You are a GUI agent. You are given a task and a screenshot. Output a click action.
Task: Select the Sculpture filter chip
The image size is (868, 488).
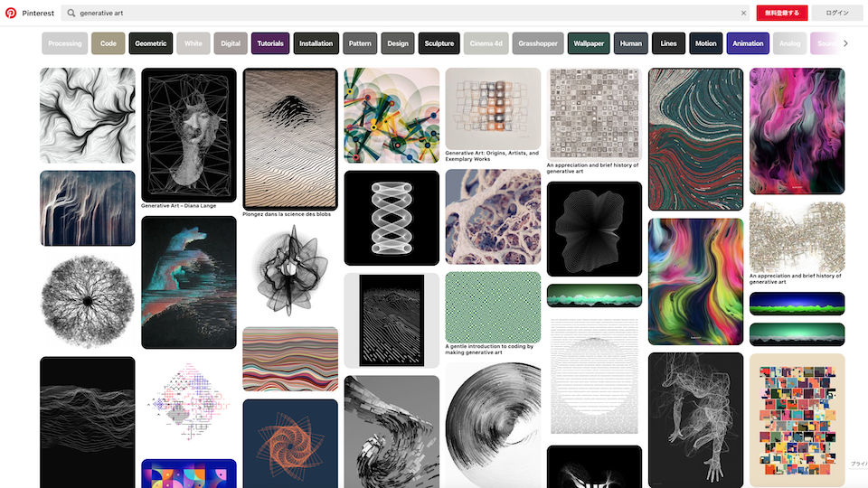click(439, 43)
